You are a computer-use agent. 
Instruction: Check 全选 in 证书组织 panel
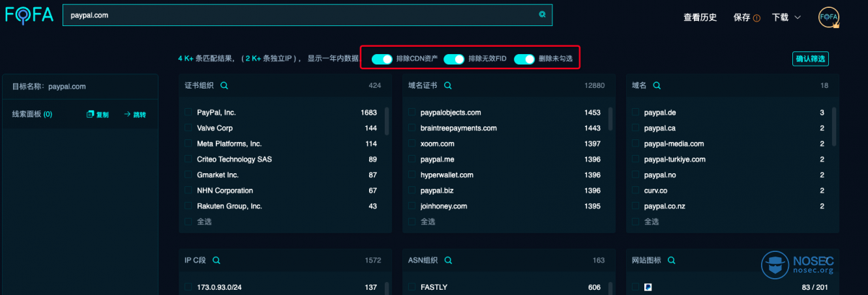coord(188,222)
